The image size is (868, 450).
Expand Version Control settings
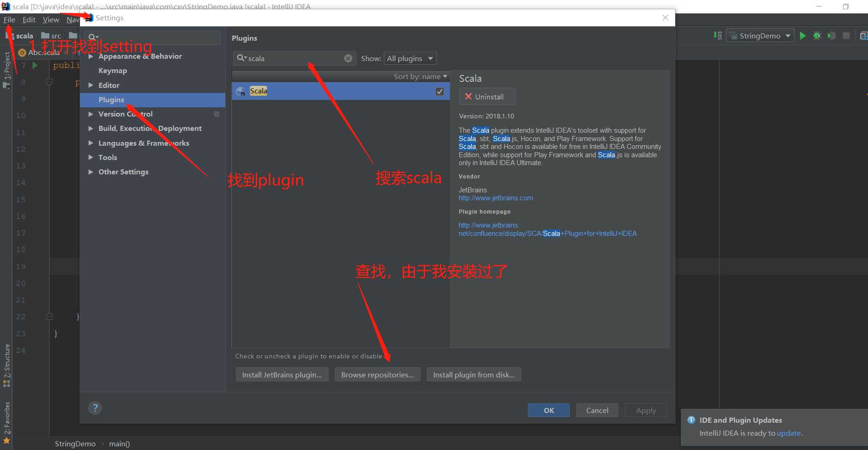click(x=91, y=114)
